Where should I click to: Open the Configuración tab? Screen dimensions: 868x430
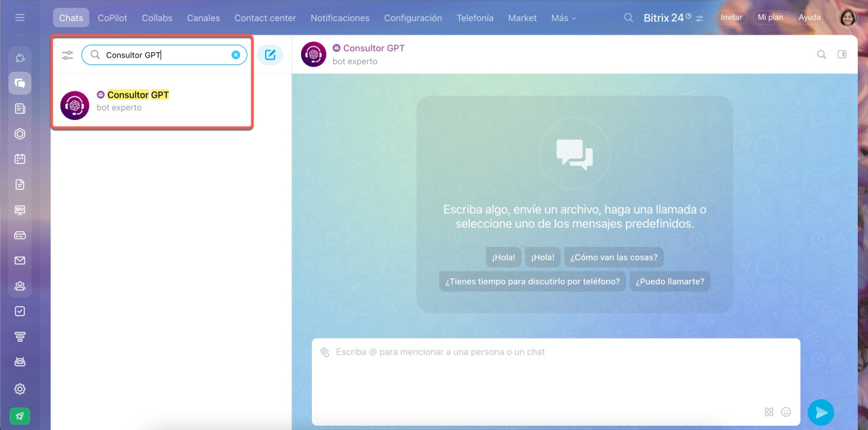tap(413, 18)
